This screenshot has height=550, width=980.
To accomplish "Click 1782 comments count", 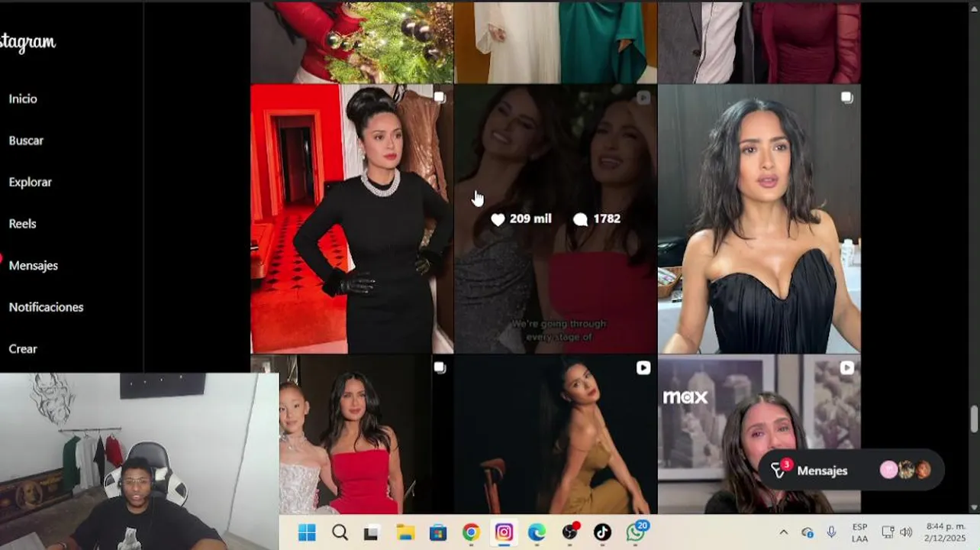I will tap(607, 218).
